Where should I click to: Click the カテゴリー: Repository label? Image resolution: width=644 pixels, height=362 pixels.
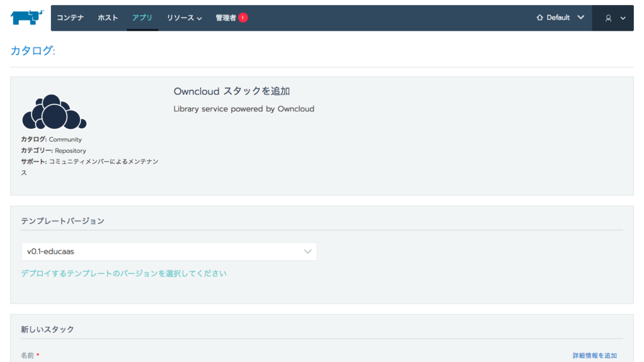pos(53,151)
